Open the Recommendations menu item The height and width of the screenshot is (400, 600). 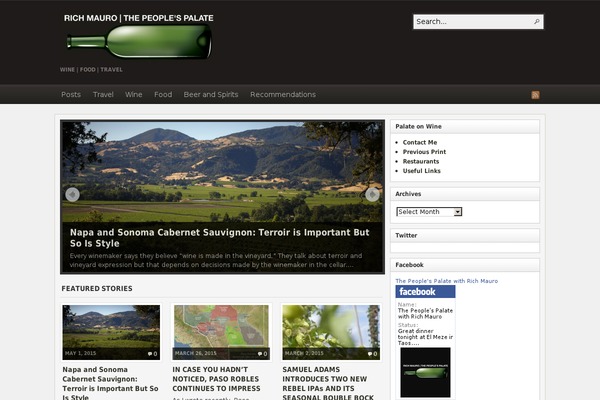[x=283, y=95]
